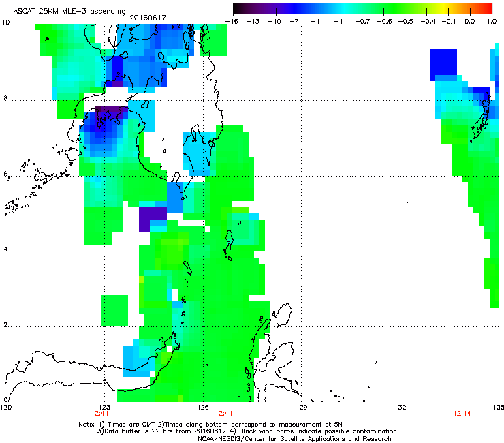The height and width of the screenshot is (443, 504).
Task: Click the "0.0" color bar label
Action: (x=470, y=22)
